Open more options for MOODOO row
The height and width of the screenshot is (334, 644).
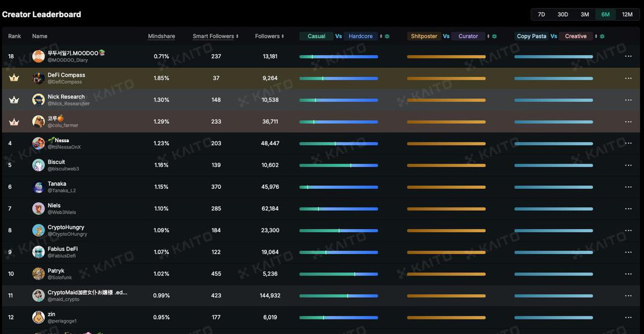pyautogui.click(x=628, y=56)
